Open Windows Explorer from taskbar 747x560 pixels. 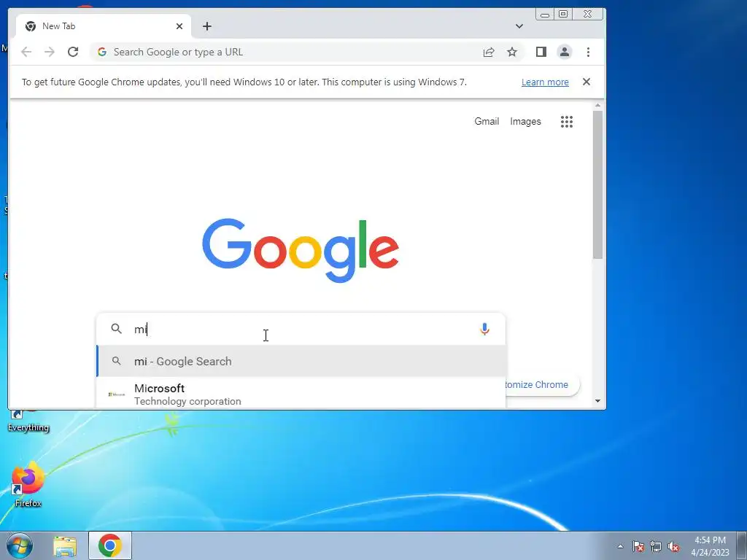[x=65, y=546]
